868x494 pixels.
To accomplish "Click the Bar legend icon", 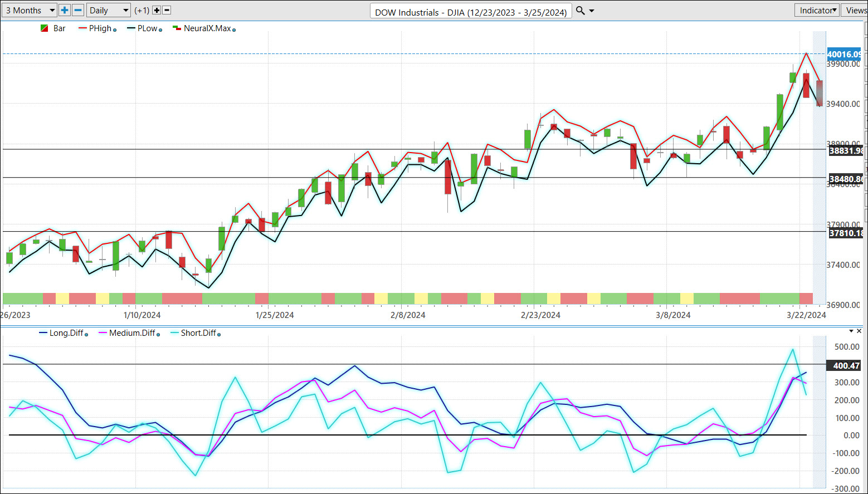I will tap(44, 28).
